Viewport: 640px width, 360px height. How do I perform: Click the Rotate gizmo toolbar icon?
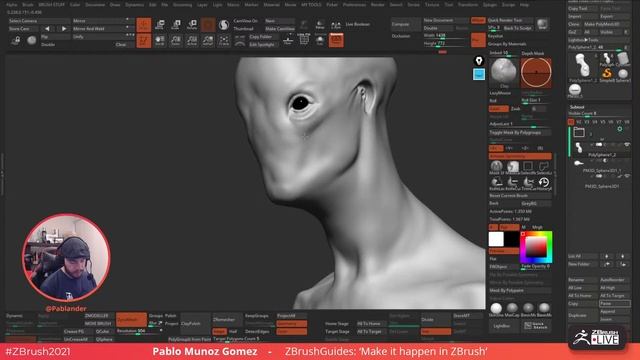[x=192, y=25]
